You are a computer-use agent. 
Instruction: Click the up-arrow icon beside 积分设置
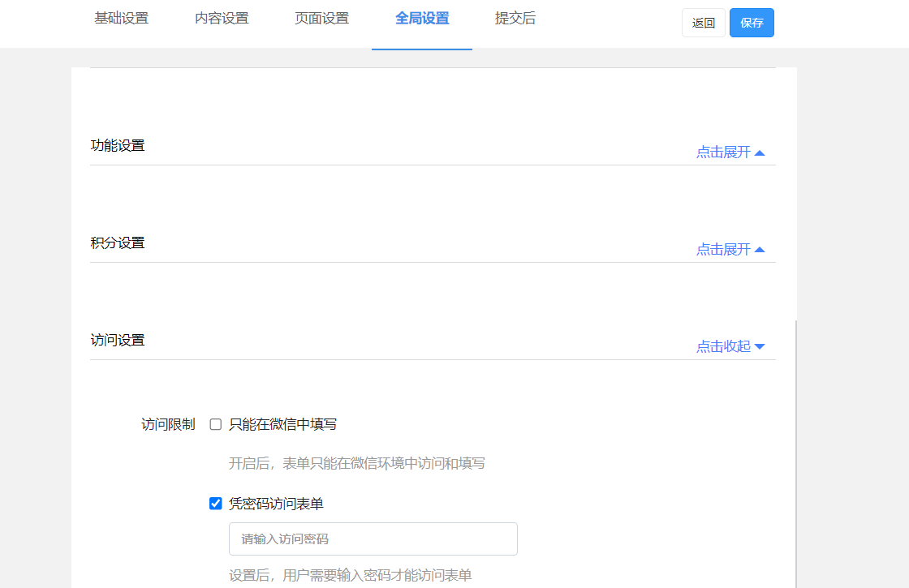760,250
